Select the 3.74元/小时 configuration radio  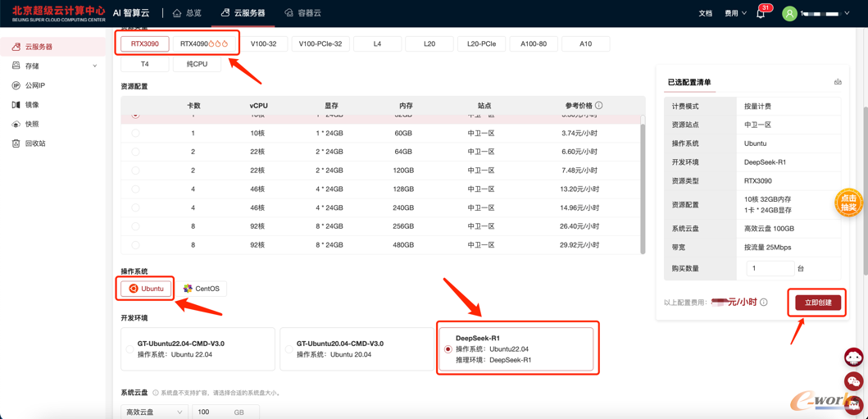coord(135,134)
